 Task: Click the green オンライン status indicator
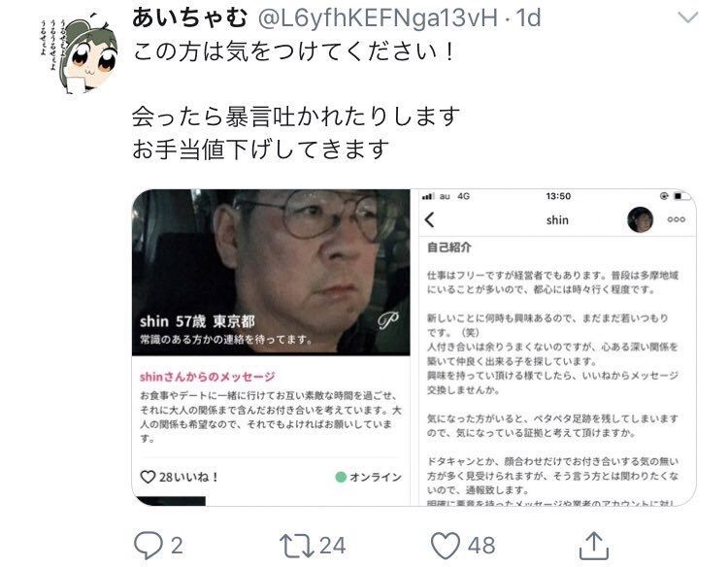[341, 477]
